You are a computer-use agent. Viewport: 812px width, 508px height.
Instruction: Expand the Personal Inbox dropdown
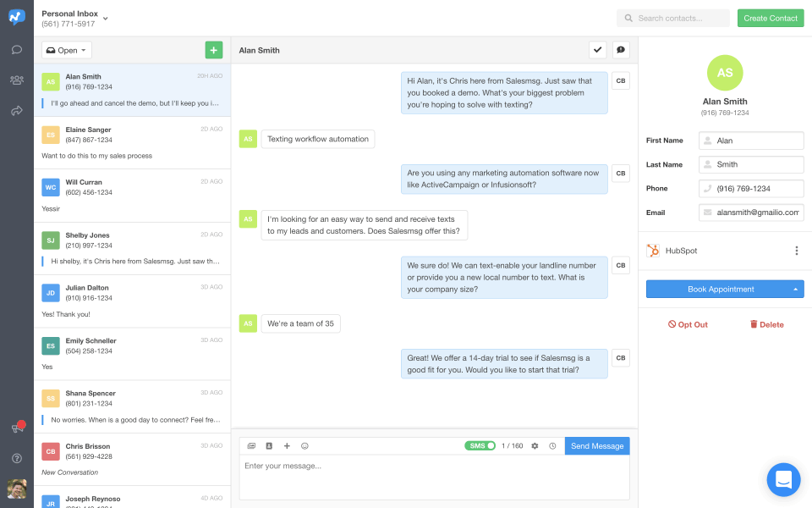click(x=105, y=18)
